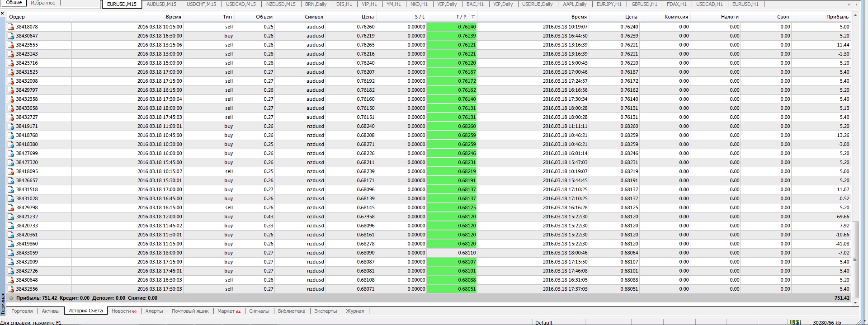Click the icon of order 38431525

coord(11,72)
